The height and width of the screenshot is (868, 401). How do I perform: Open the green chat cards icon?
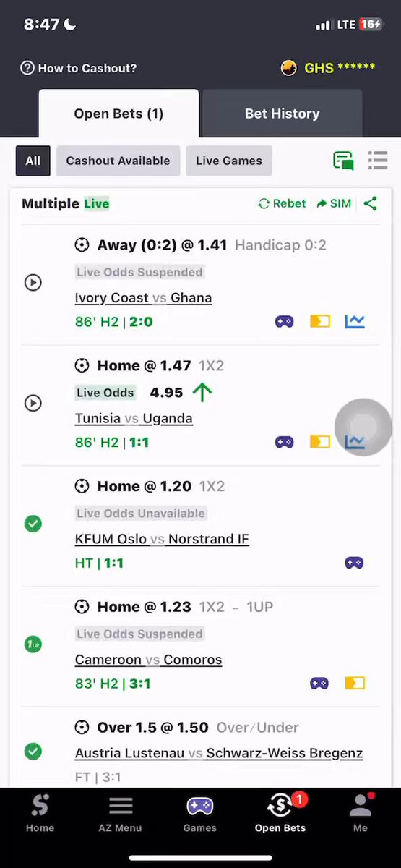click(343, 161)
